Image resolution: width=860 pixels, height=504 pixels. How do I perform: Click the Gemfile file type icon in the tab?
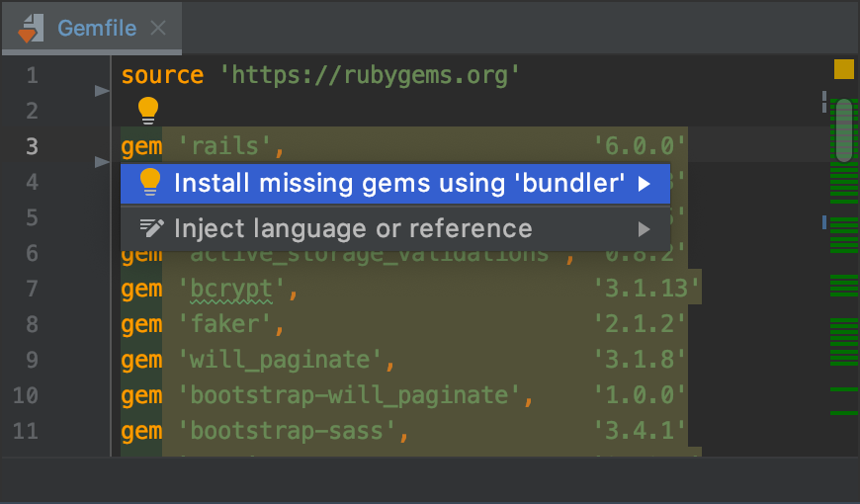(28, 28)
